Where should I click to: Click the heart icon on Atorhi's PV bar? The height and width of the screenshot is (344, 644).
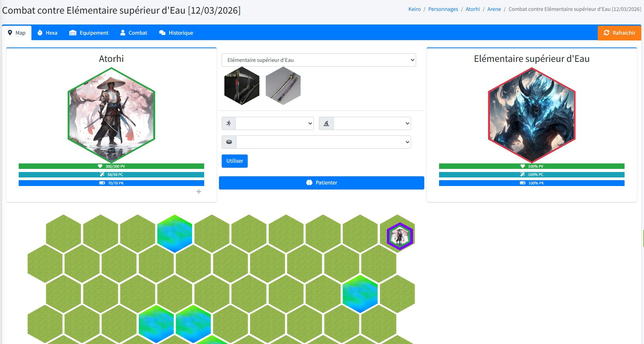(100, 166)
